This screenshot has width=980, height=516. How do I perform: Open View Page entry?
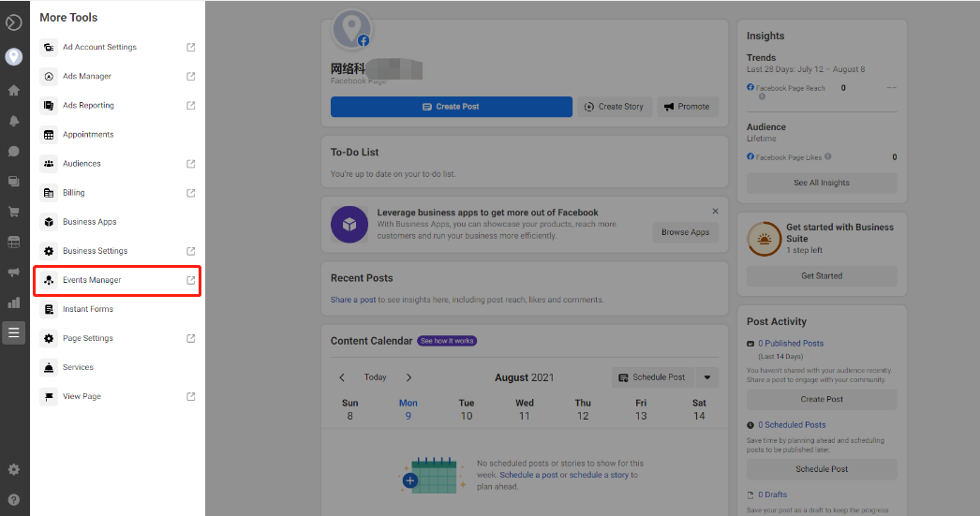[117, 396]
